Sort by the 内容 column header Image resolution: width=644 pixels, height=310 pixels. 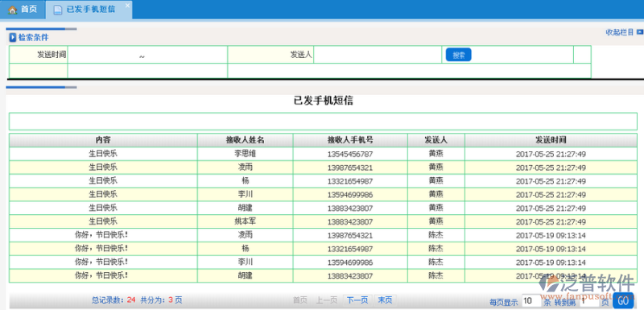103,140
